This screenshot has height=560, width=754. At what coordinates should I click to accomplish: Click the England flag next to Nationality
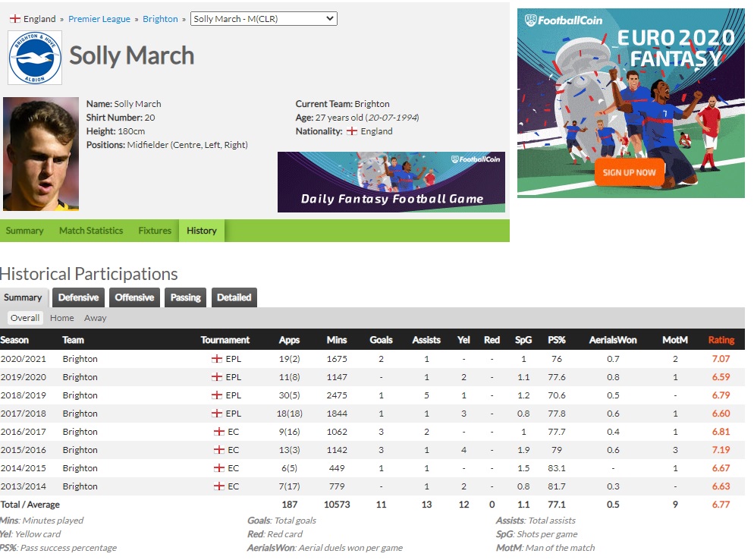tap(352, 131)
